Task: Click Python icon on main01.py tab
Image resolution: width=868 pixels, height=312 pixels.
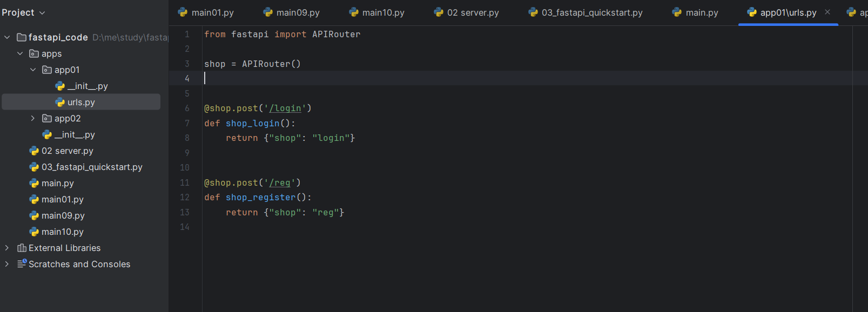Action: 183,12
